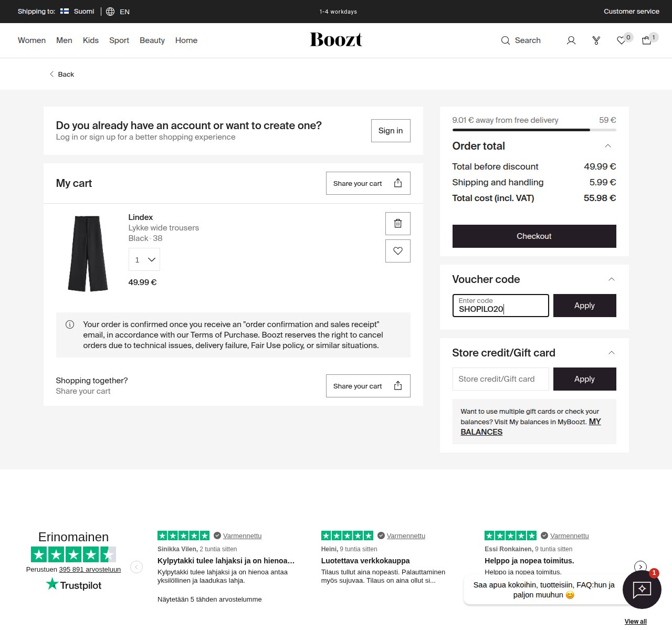Open the Men menu

point(64,40)
